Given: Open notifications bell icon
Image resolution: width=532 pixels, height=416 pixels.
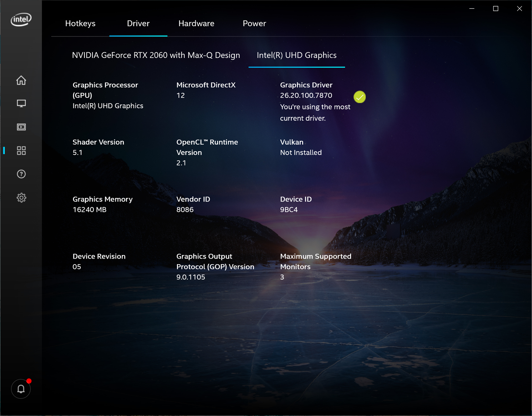Looking at the screenshot, I should pos(21,389).
